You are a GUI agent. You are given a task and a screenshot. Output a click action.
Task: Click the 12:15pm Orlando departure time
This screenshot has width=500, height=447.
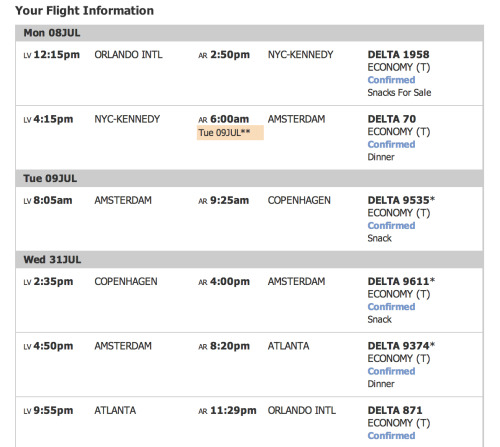[57, 55]
